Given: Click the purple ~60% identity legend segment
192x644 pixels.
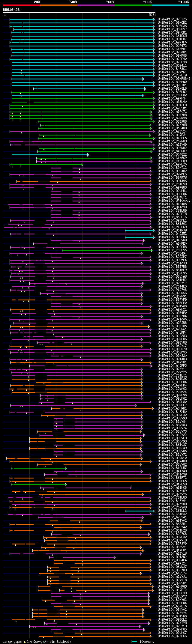Looking at the screenshot, I should coord(96,5).
